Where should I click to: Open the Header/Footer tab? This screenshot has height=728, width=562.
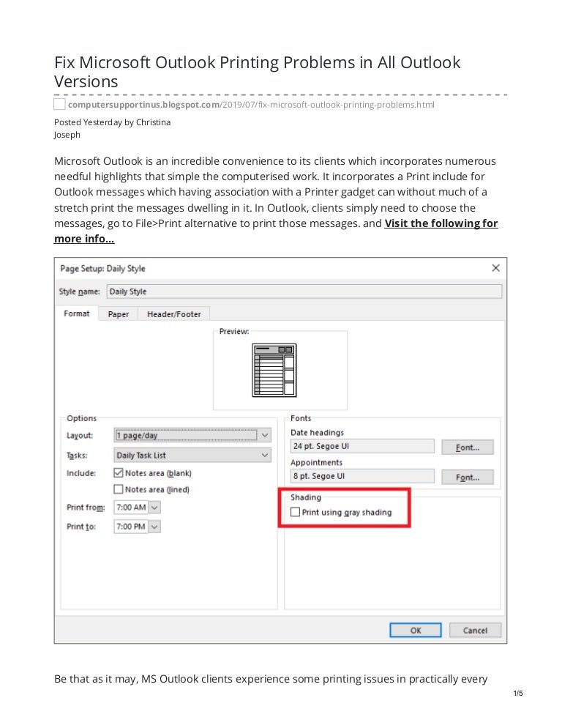174,314
